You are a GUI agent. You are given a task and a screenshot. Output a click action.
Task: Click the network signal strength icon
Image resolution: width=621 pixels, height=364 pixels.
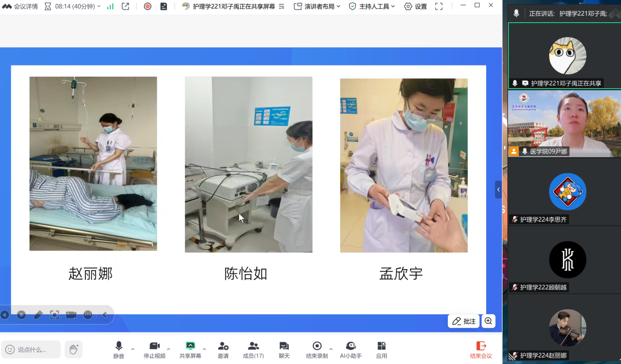click(x=110, y=6)
